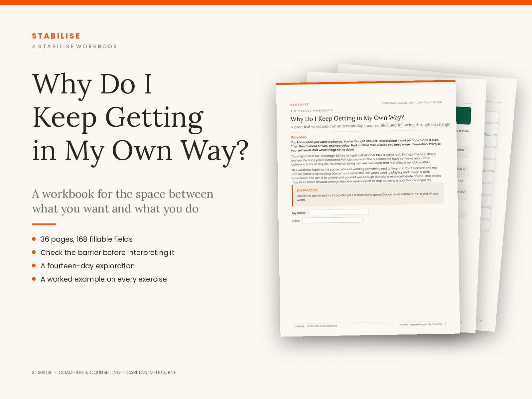Click page footer 'Why Do I Keep Getting in My Own Way'
Viewport: 532px width, 399px height.
click(x=421, y=324)
